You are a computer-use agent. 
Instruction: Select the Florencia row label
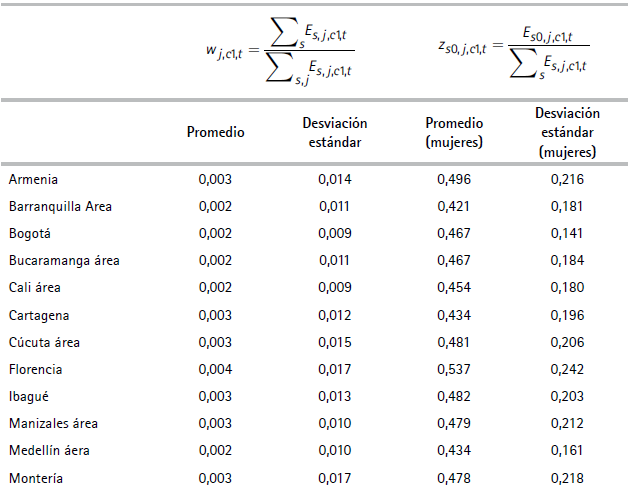coord(36,369)
